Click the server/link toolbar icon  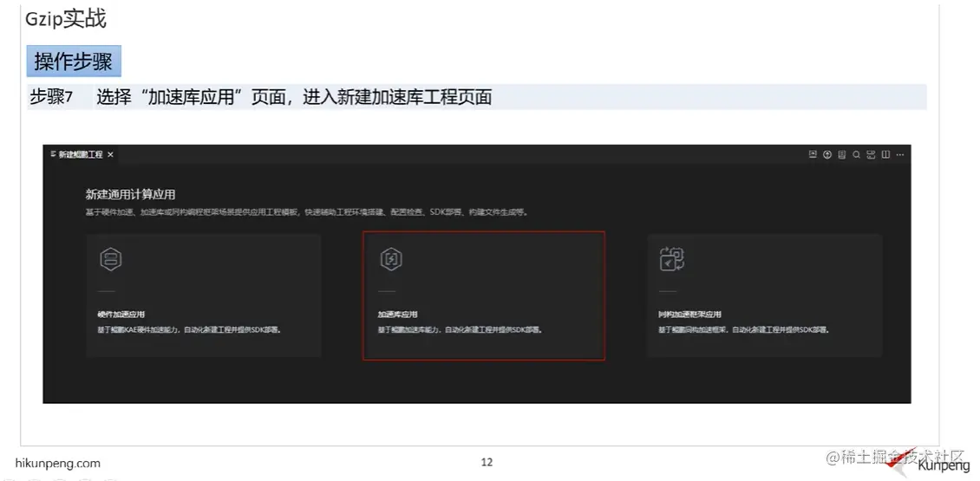click(x=872, y=155)
